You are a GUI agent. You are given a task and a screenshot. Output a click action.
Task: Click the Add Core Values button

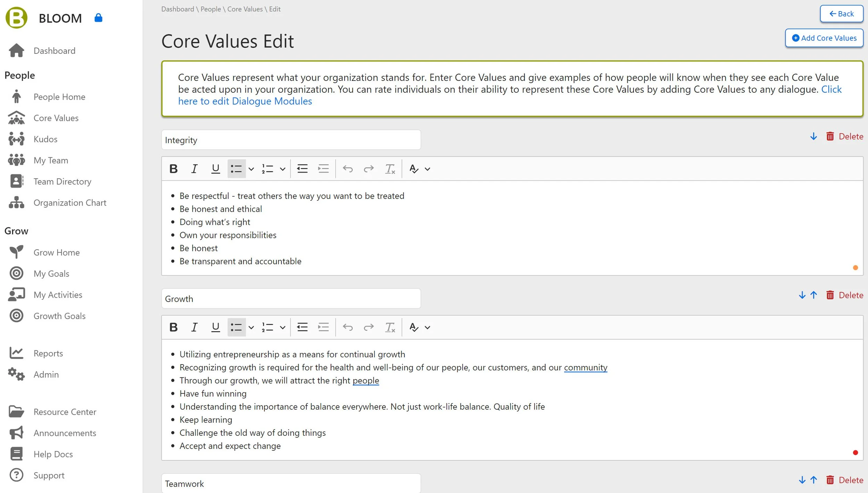coord(824,38)
